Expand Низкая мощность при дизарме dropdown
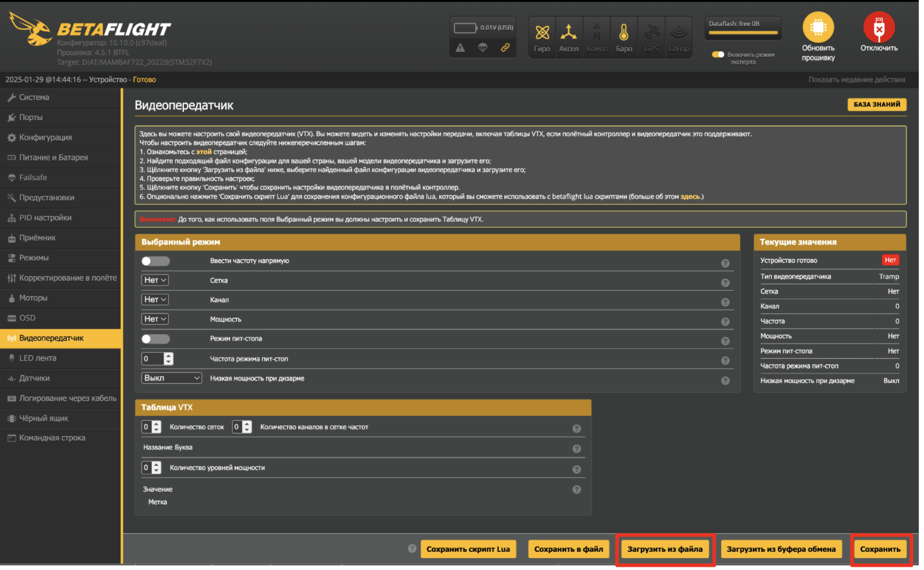Image resolution: width=924 pixels, height=570 pixels. pos(171,378)
